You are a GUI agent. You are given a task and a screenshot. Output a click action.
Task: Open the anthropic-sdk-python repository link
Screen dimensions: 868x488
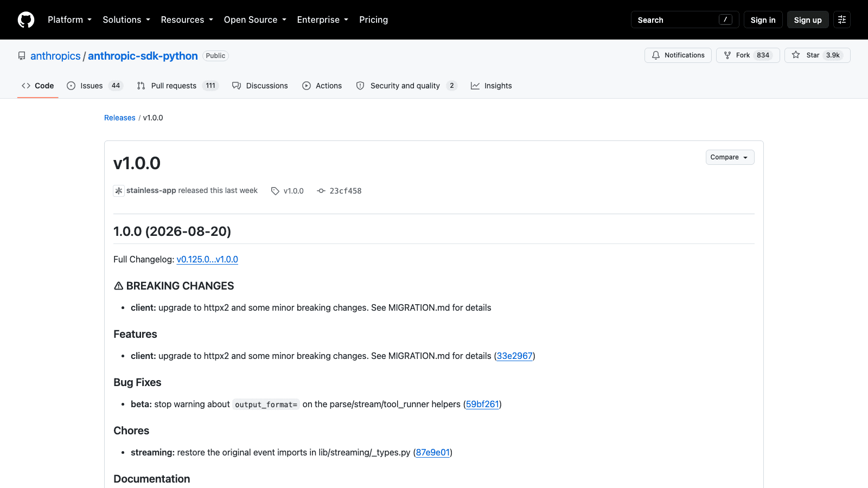[x=143, y=56]
